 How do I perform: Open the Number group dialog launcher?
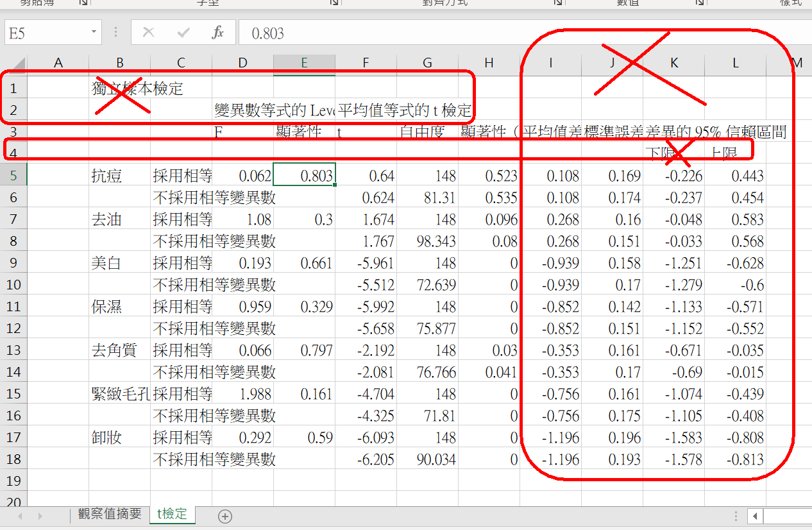pyautogui.click(x=700, y=3)
